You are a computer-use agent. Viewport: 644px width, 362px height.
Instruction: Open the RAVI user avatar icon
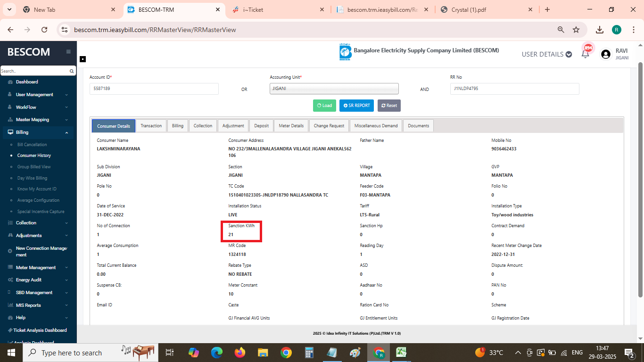[x=605, y=54]
